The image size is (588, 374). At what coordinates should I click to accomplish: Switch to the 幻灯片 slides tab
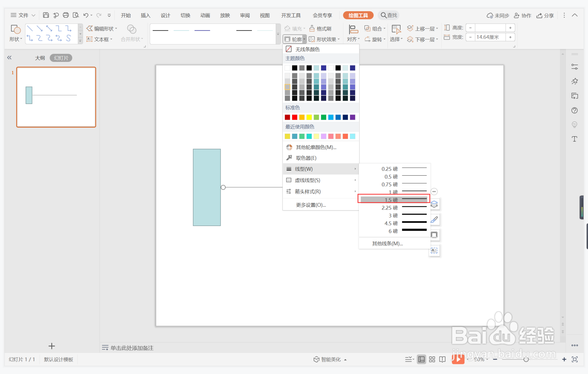(x=61, y=58)
